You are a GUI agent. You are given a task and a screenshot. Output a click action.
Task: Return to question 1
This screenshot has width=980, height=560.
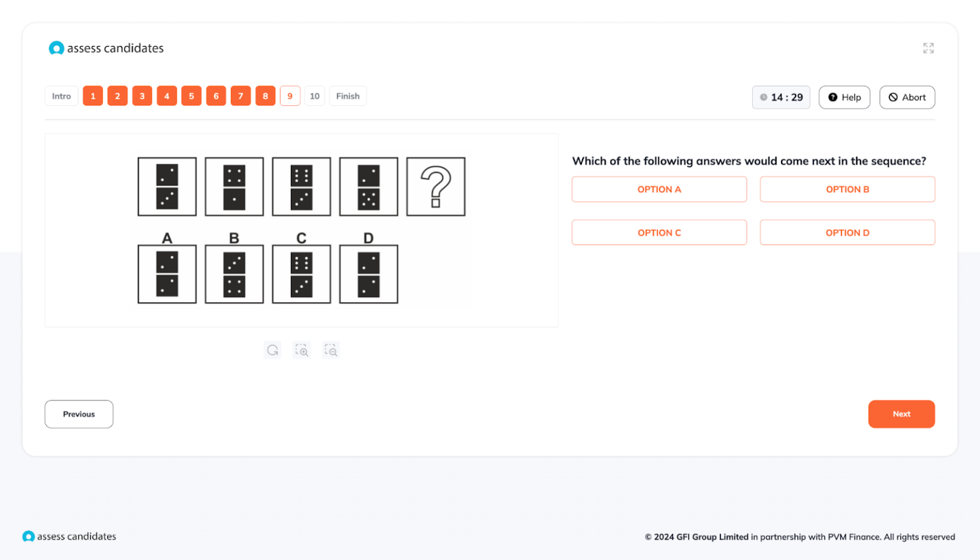pyautogui.click(x=93, y=96)
